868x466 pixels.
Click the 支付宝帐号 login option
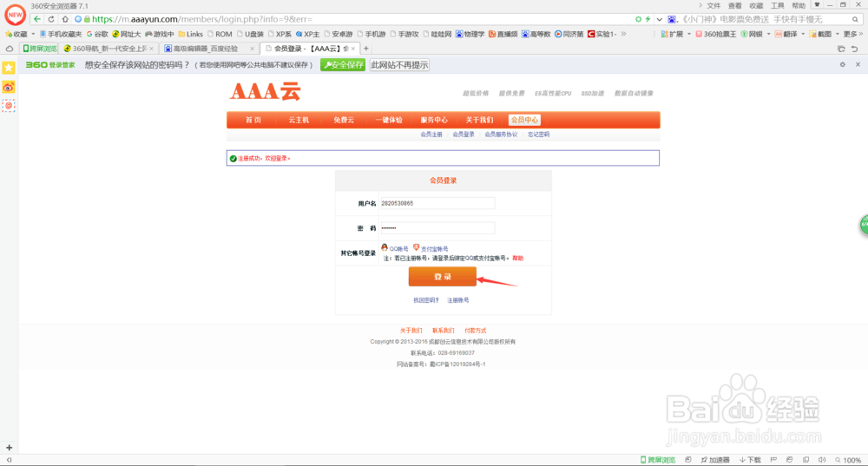[x=431, y=248]
